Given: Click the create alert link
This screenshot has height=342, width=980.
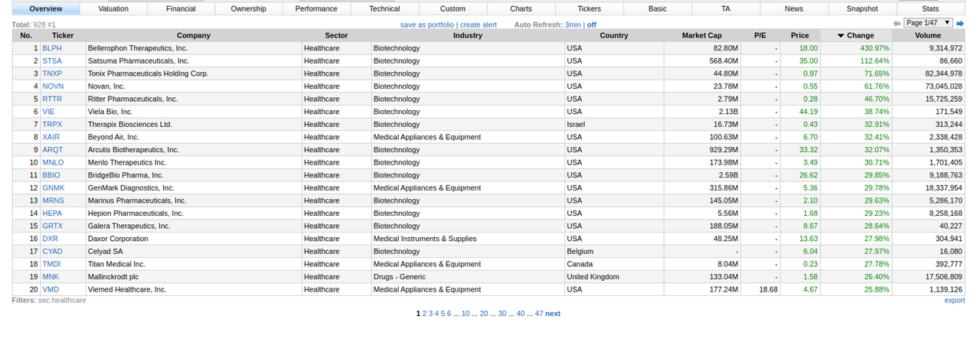Looking at the screenshot, I should pyautogui.click(x=478, y=24).
